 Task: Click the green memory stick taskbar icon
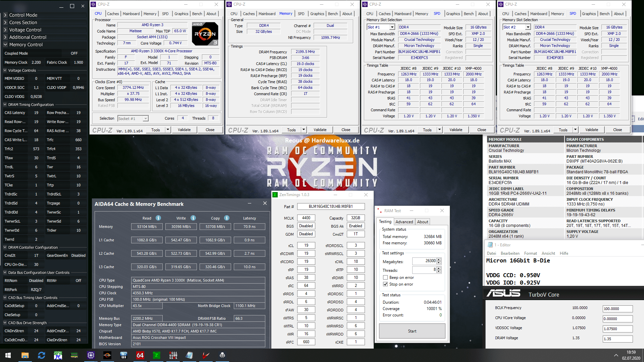(74, 355)
